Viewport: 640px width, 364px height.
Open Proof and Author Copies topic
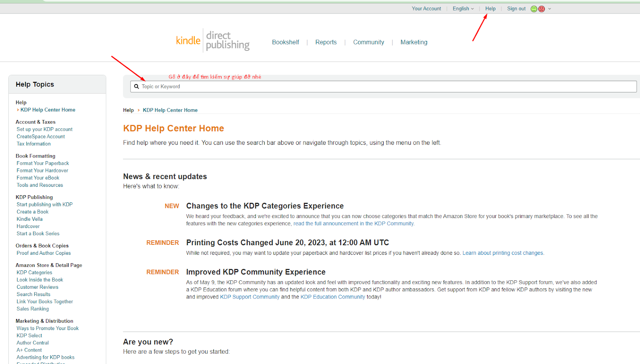[44, 253]
